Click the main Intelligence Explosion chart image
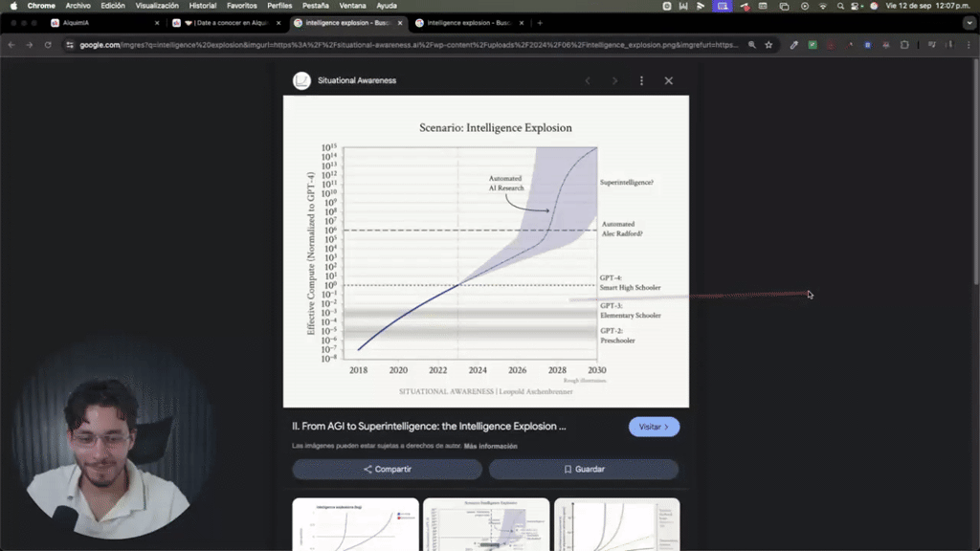This screenshot has width=980, height=551. [485, 252]
